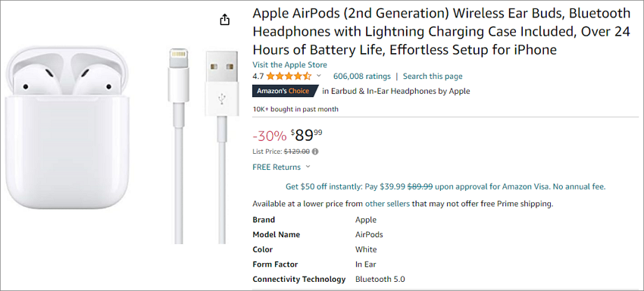
Task: Open the 606,008 ratings link
Action: click(362, 76)
